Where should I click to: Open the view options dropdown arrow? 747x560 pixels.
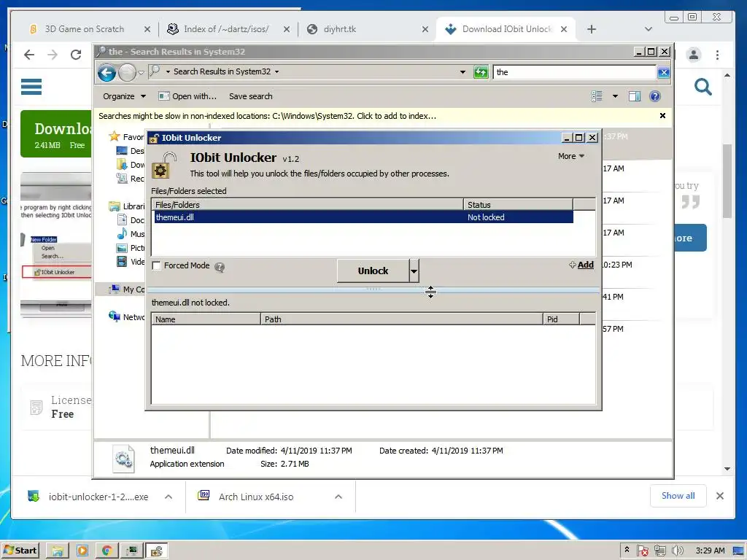pyautogui.click(x=615, y=96)
